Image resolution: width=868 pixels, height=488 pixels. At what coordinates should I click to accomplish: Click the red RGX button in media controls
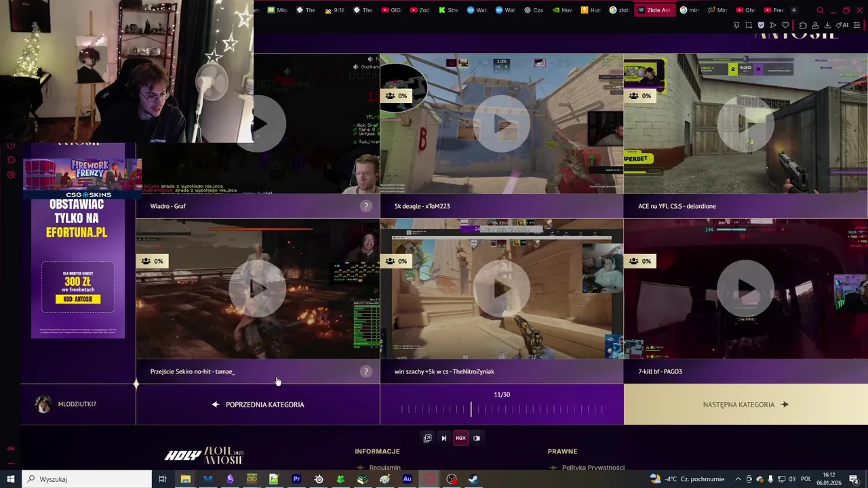(460, 438)
